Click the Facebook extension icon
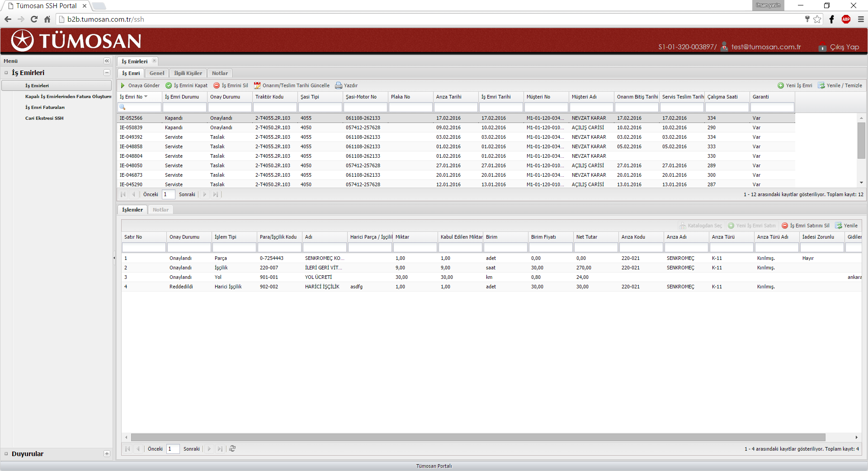The width and height of the screenshot is (868, 471). pyautogui.click(x=832, y=19)
